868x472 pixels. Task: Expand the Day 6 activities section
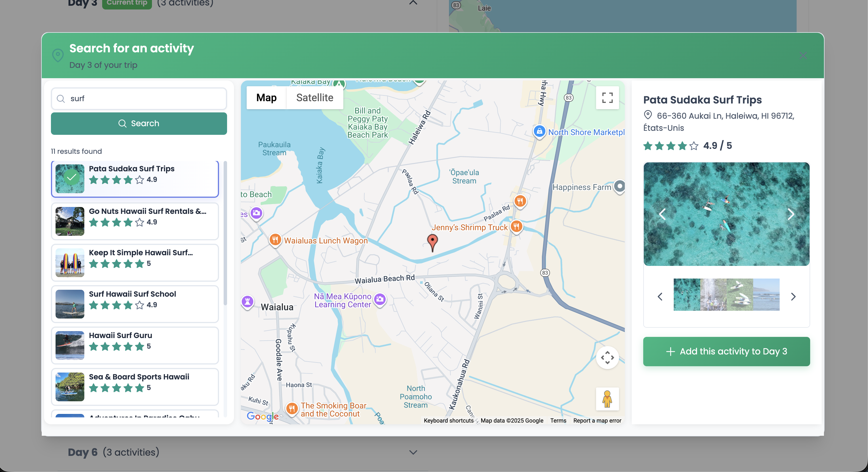click(413, 452)
